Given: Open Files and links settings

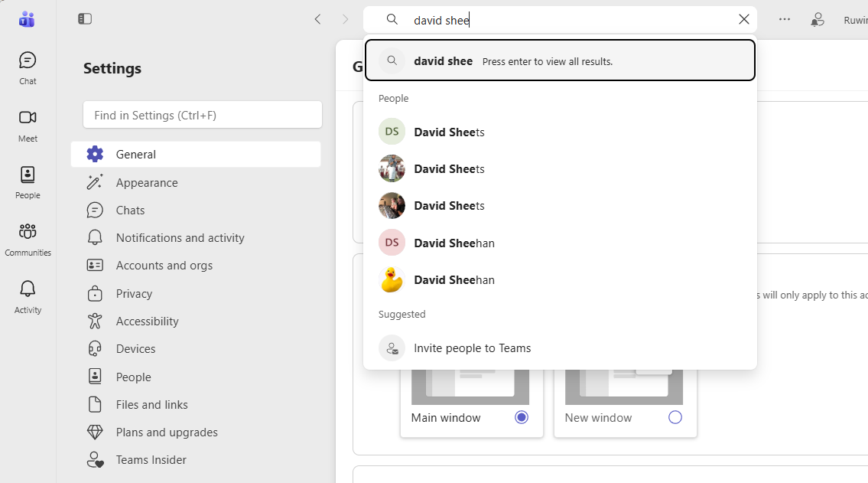Looking at the screenshot, I should (x=196, y=404).
